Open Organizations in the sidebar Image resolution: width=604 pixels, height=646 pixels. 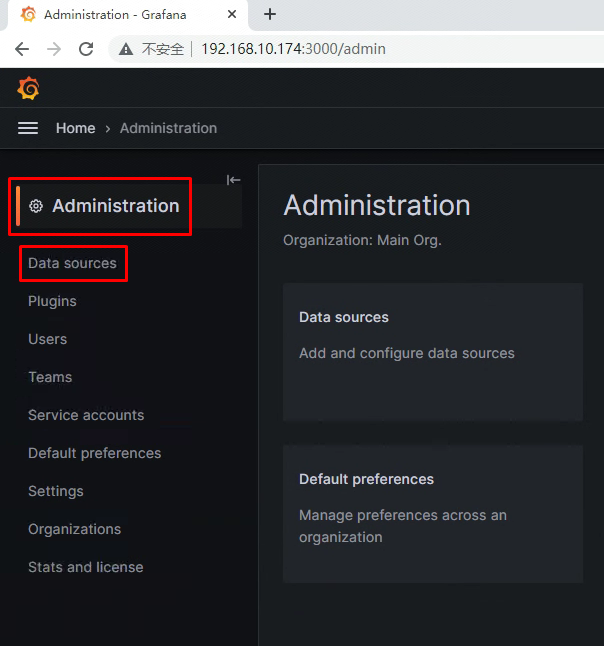coord(75,529)
